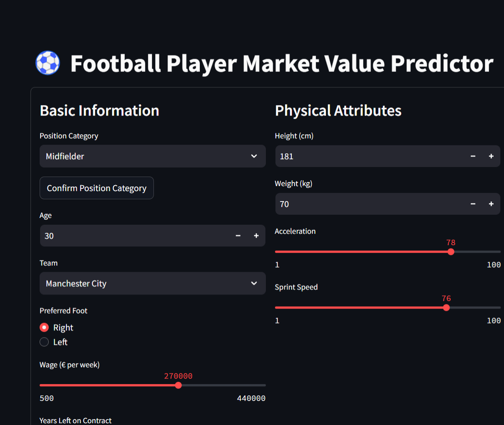Open the Position Category dropdown
This screenshot has height=425, width=504.
coord(153,156)
